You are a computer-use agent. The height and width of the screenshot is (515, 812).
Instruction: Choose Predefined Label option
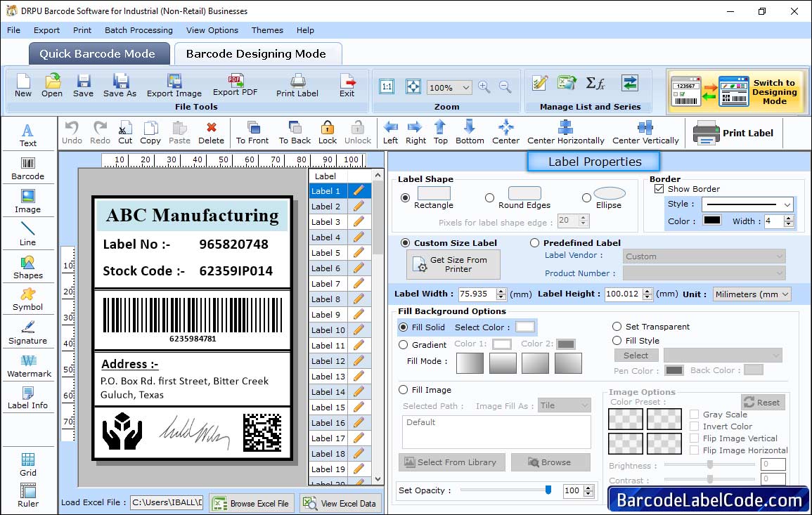(x=534, y=243)
